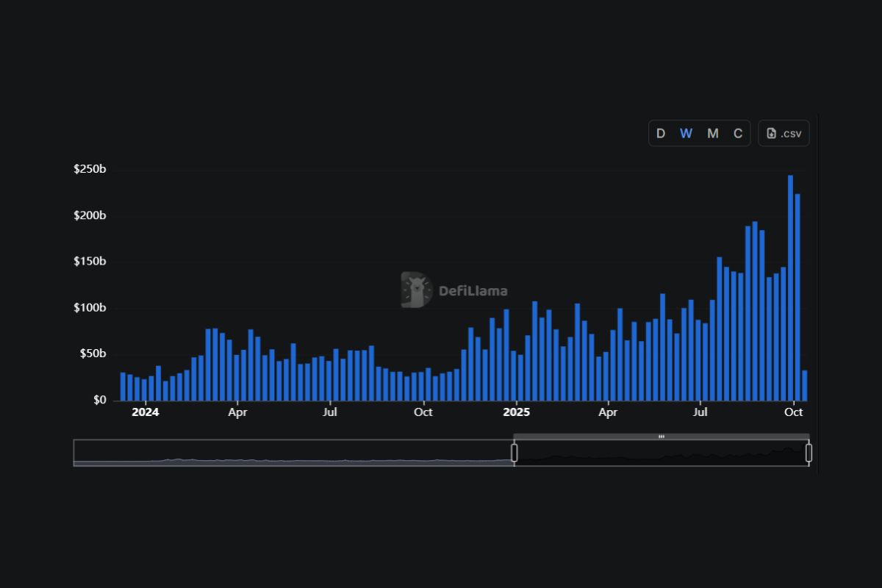Click the 2024 x-axis label
This screenshot has height=588, width=882.
click(x=145, y=412)
